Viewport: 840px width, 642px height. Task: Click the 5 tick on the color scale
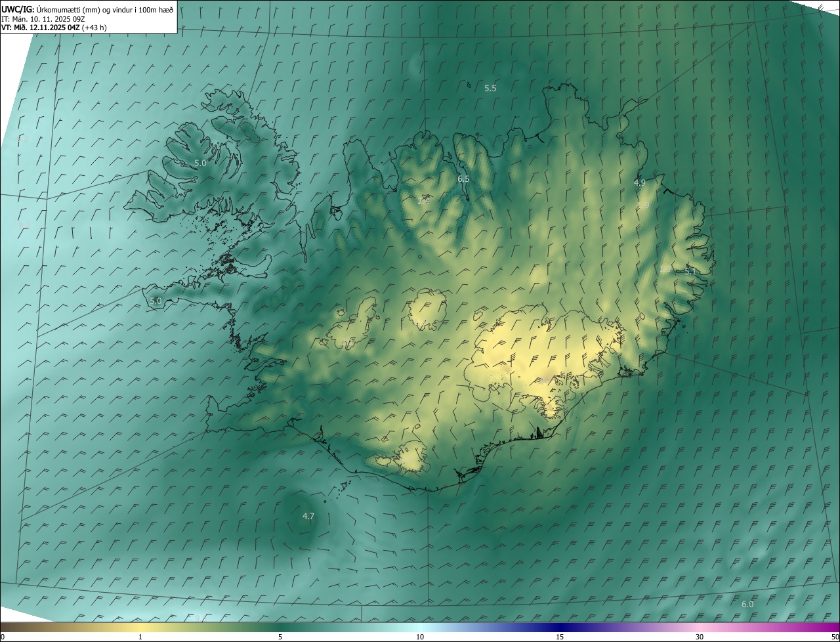click(x=280, y=637)
